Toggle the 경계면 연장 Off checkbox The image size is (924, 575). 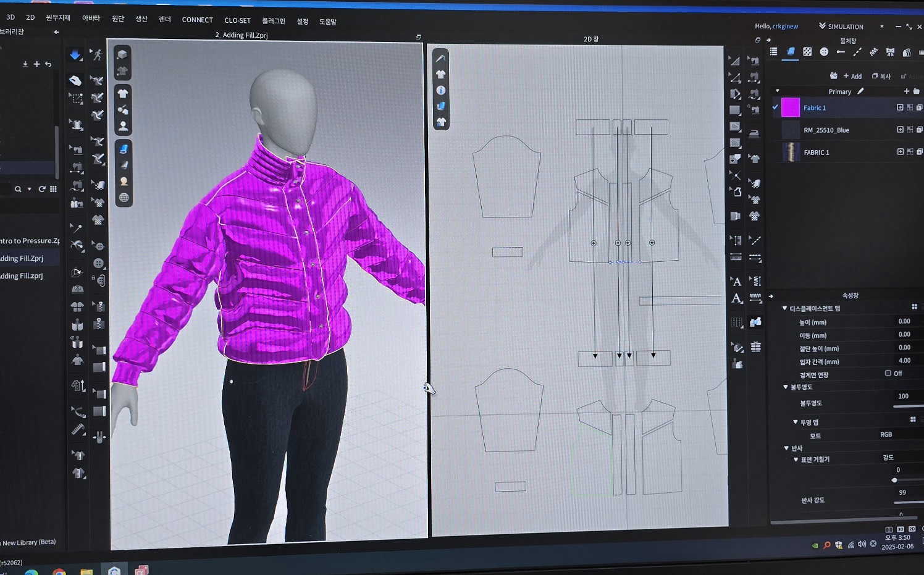click(x=888, y=373)
